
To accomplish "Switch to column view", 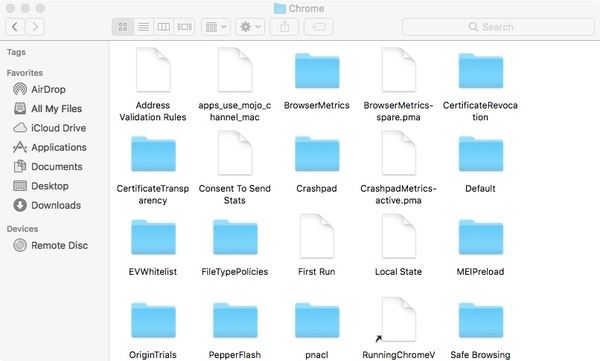I will (164, 27).
